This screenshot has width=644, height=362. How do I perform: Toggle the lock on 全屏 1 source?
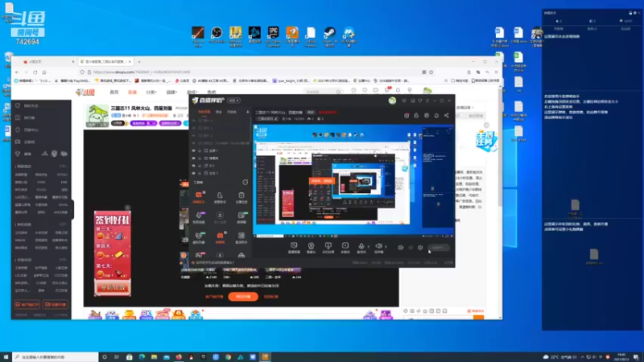200,150
